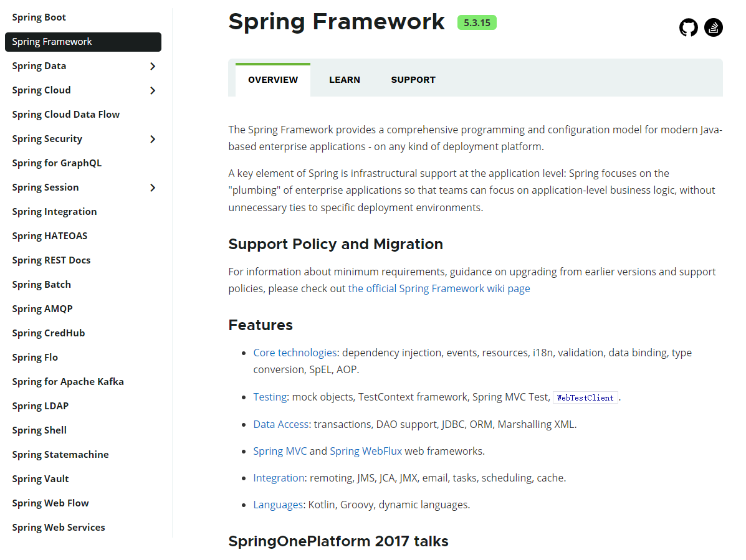
Task: Open Spring Batch in the sidebar
Action: point(41,284)
